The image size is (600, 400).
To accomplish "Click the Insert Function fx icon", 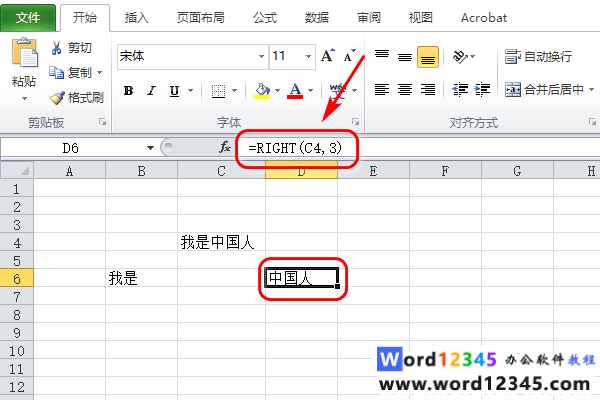I will tap(225, 147).
